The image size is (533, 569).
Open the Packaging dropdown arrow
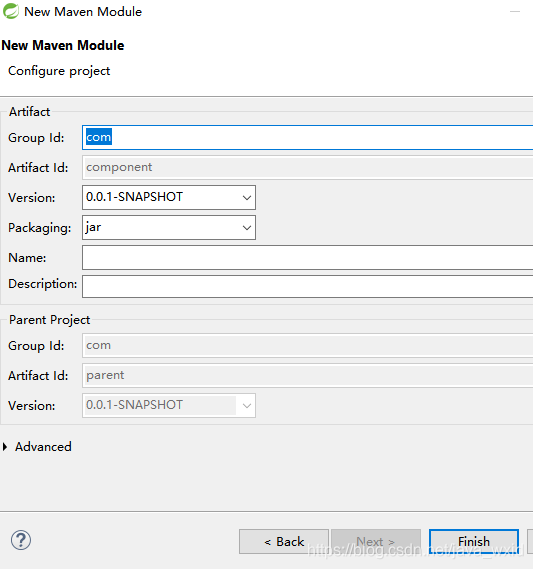pos(247,228)
